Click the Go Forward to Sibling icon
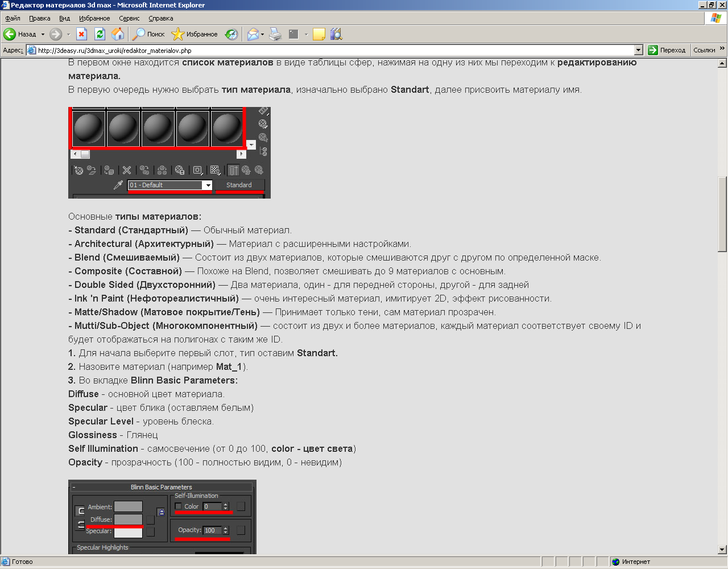Viewport: 728px width, 569px height. click(x=259, y=170)
